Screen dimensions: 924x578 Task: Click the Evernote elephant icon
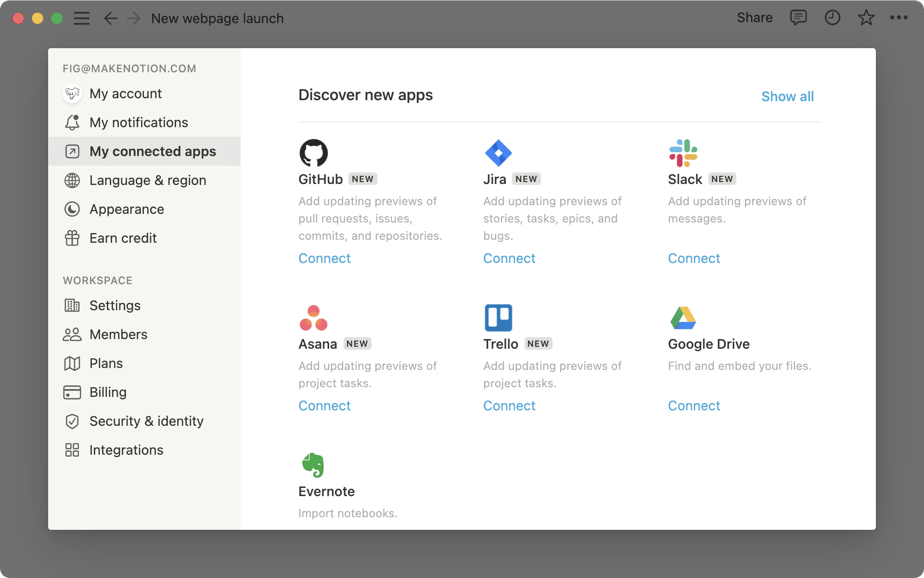pyautogui.click(x=313, y=464)
